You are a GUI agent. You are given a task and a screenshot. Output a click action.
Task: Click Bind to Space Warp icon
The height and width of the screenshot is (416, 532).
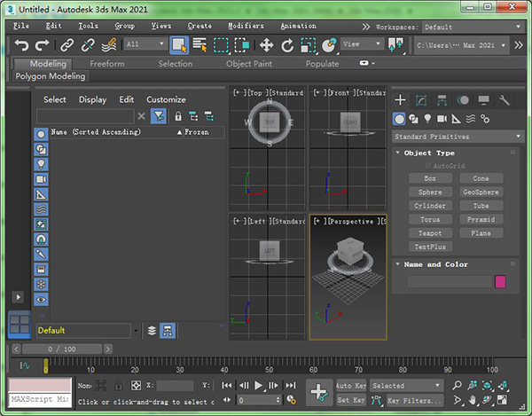tap(109, 44)
